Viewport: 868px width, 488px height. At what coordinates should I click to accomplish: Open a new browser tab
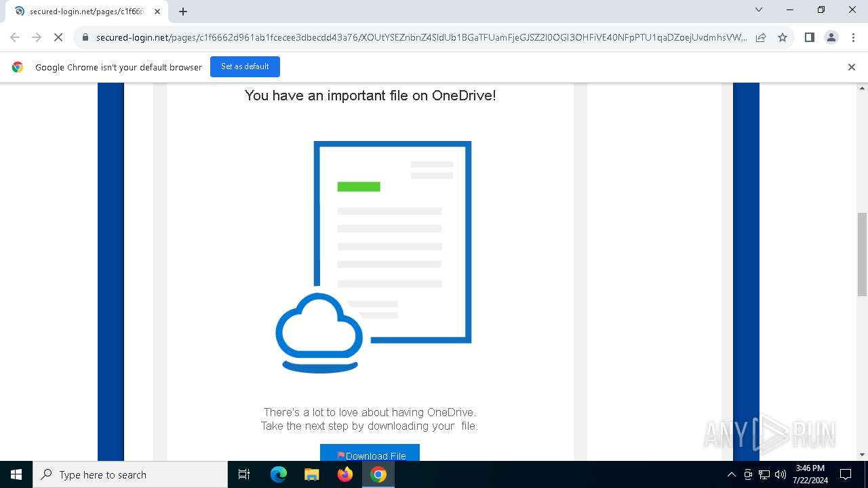pyautogui.click(x=183, y=12)
